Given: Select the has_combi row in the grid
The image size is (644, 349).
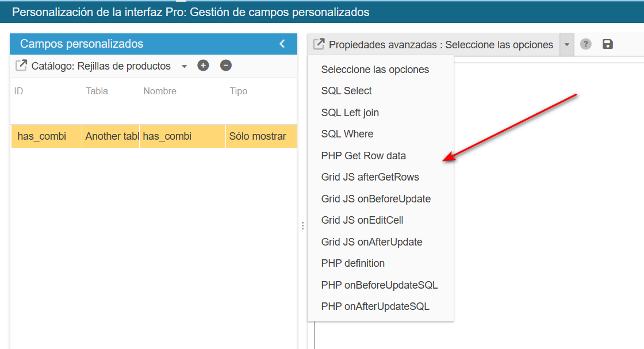Looking at the screenshot, I should click(154, 136).
